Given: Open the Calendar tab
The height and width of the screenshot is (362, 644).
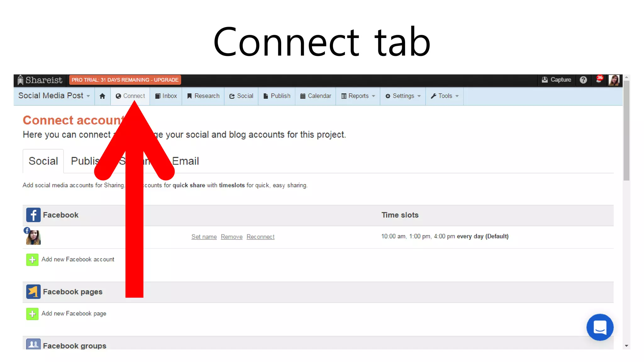Looking at the screenshot, I should coord(315,96).
